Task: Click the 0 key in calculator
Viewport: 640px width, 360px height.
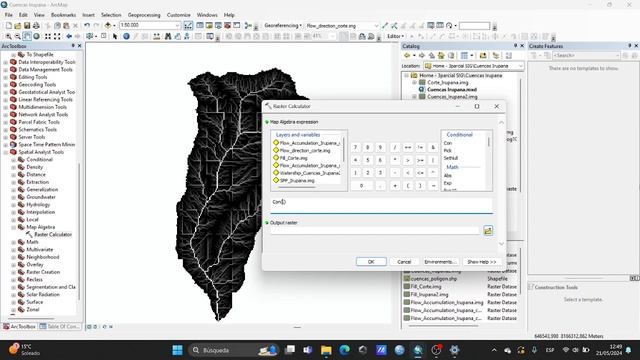Action: click(x=361, y=185)
